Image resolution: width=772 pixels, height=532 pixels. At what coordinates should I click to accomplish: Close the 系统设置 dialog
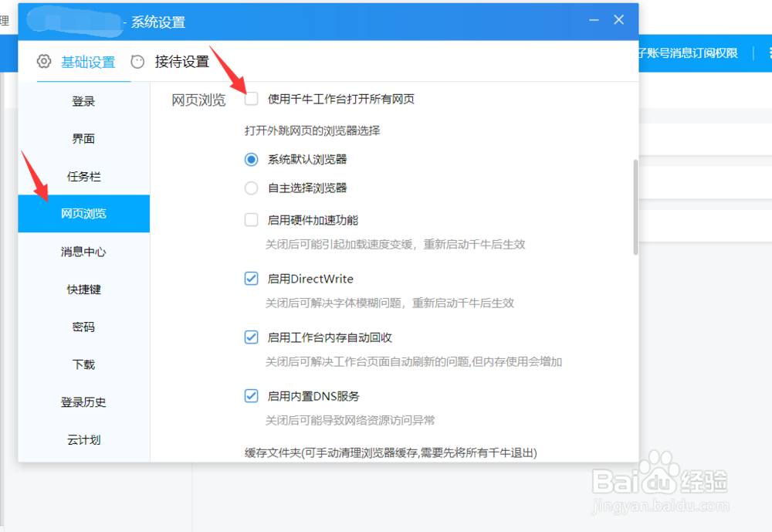[619, 20]
